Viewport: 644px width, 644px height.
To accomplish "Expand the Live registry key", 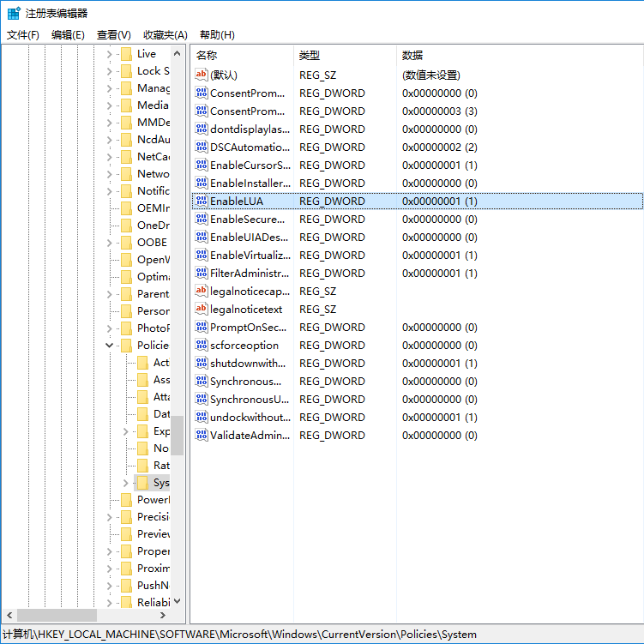I will click(x=109, y=54).
